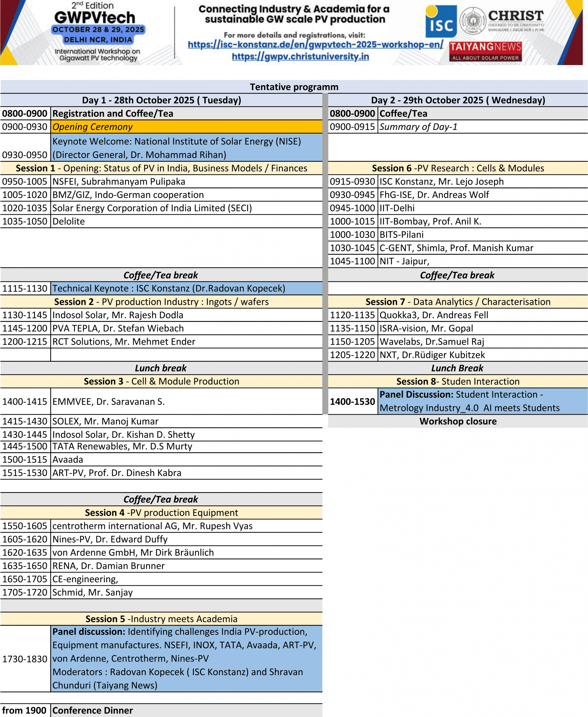Select the Keynote Welcome NISE cell
588x717 pixels.
pos(186,148)
